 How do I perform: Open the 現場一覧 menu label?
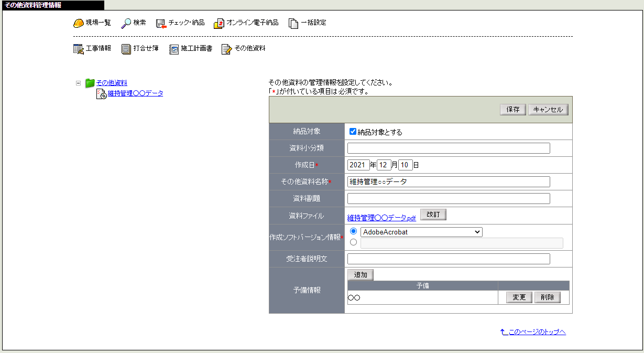(99, 23)
